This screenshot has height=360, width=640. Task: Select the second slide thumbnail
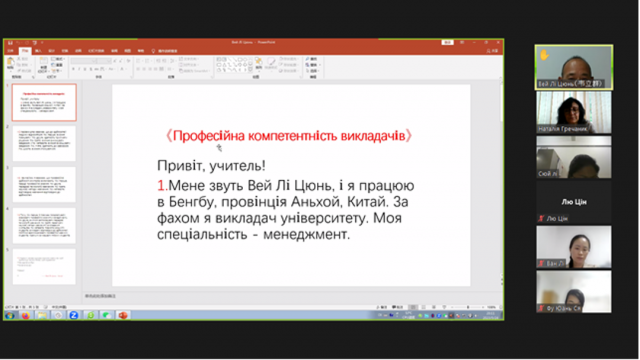point(44,143)
